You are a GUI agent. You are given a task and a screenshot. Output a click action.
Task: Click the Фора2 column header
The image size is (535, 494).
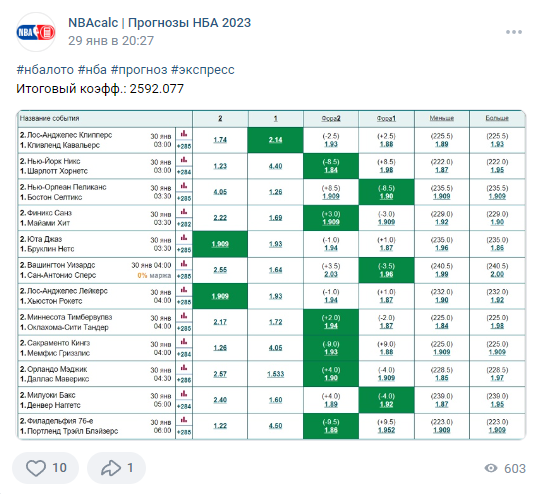click(x=331, y=118)
